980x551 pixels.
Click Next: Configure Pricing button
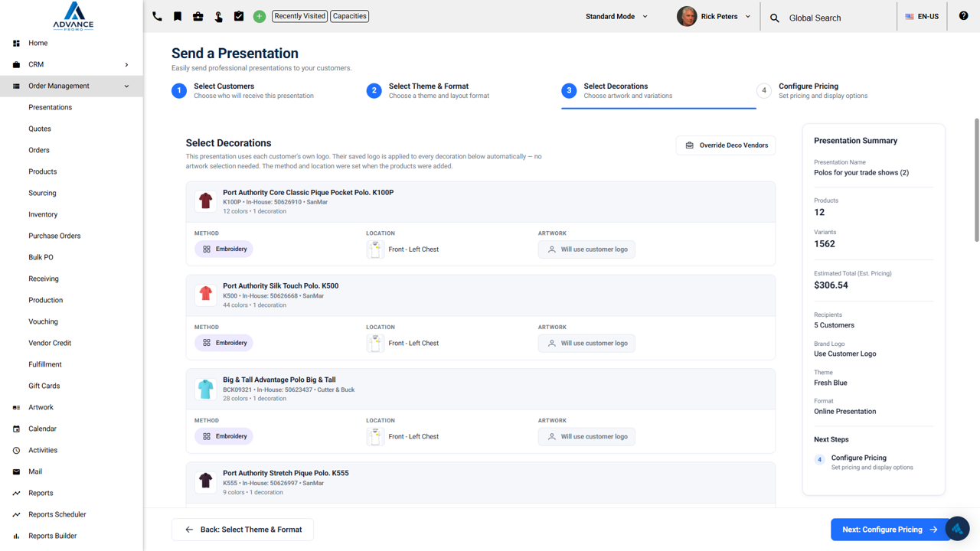pos(890,530)
